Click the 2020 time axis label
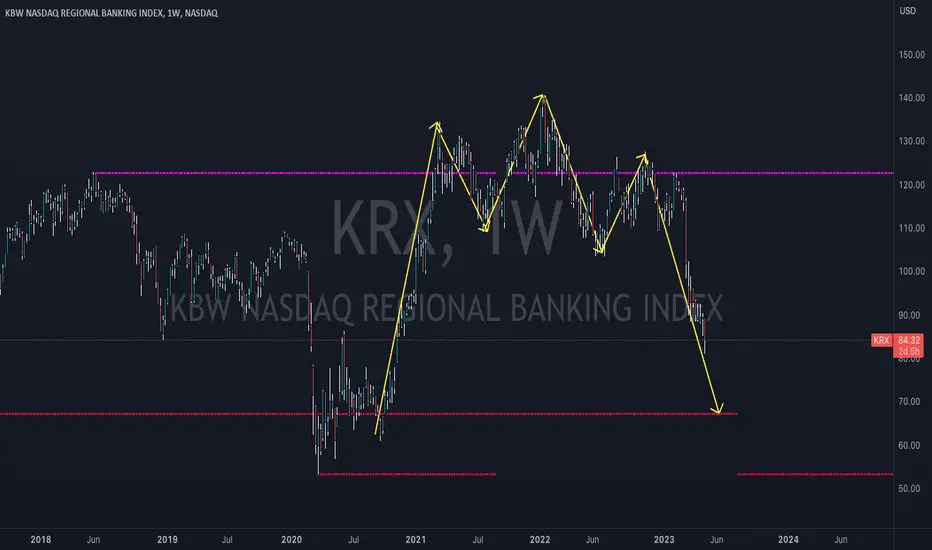The image size is (932, 550). pos(291,539)
